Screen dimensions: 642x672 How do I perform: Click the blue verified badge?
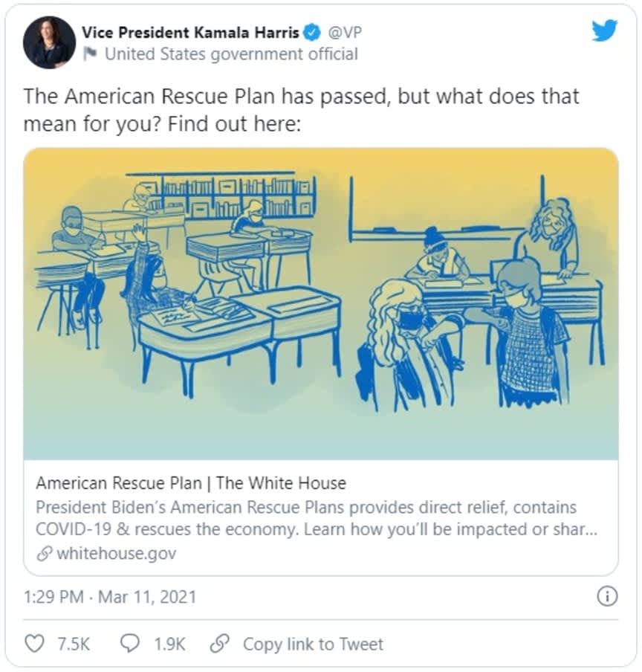pos(313,32)
